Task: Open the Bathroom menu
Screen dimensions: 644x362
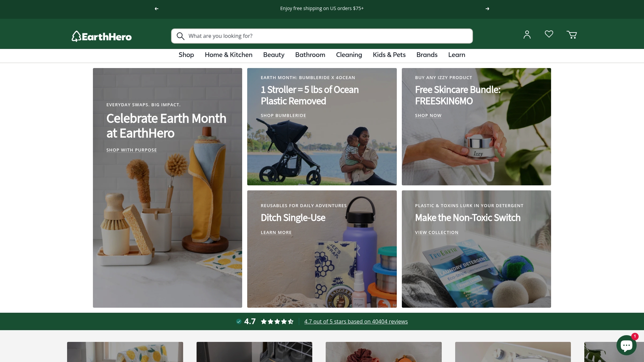Action: point(310,55)
